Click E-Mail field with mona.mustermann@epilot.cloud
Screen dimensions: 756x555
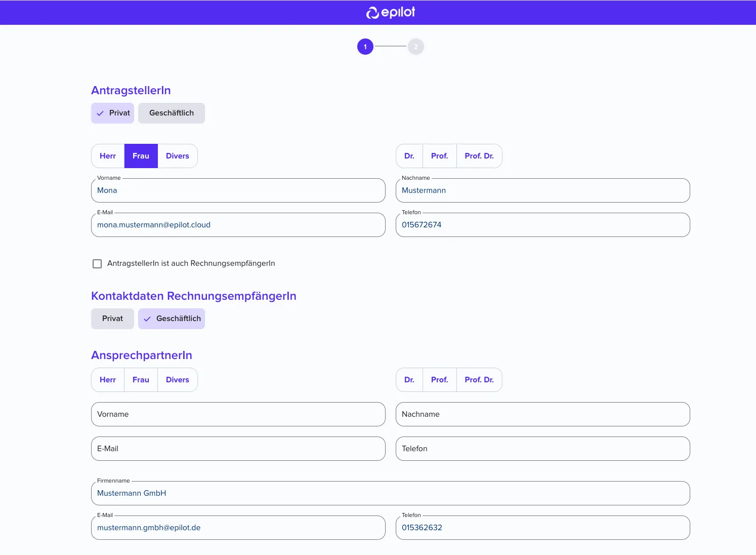238,225
